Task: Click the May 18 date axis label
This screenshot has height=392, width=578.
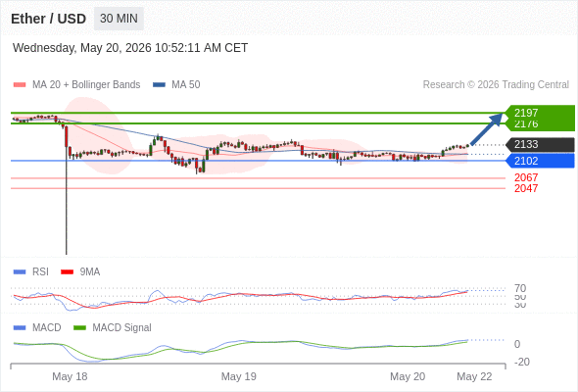Action: click(x=70, y=376)
